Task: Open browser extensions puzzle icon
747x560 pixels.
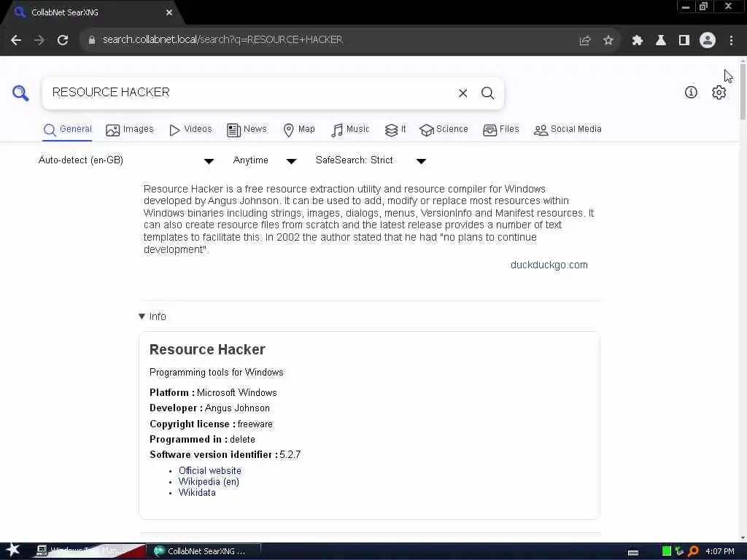Action: coord(638,41)
